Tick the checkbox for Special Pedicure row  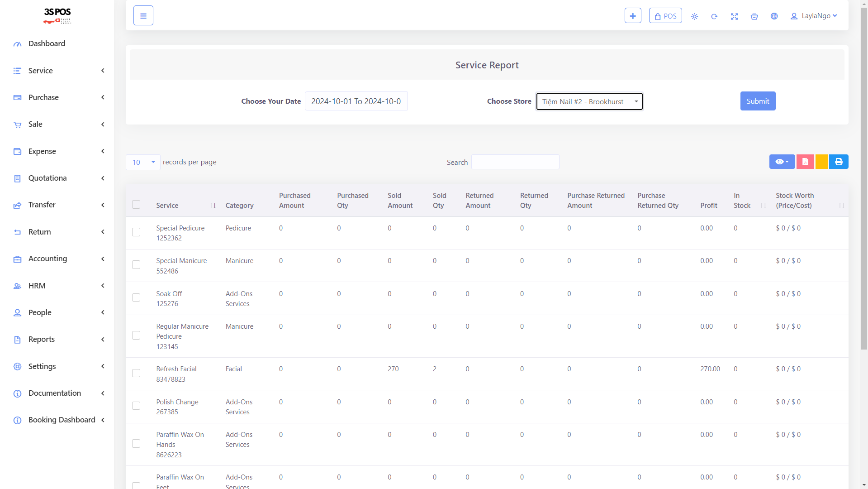coord(136,232)
